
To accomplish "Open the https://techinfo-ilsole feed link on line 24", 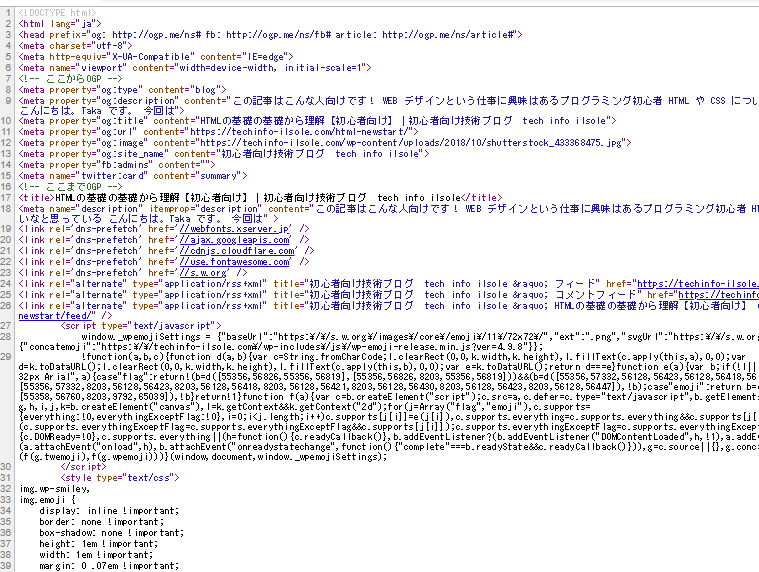I will click(698, 284).
